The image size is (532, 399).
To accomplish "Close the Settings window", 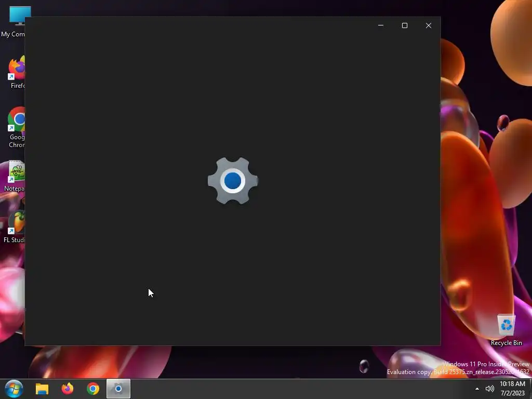I will click(x=429, y=25).
